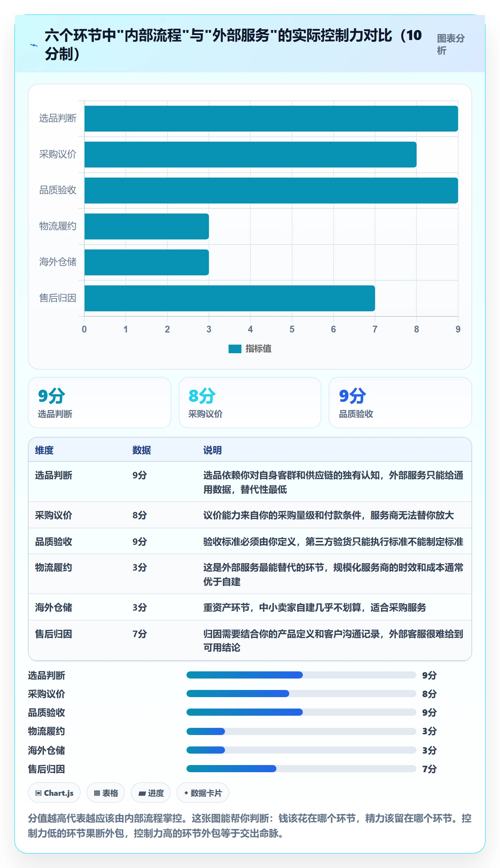Click the 维度 column header
The width and height of the screenshot is (500, 868).
tap(44, 450)
